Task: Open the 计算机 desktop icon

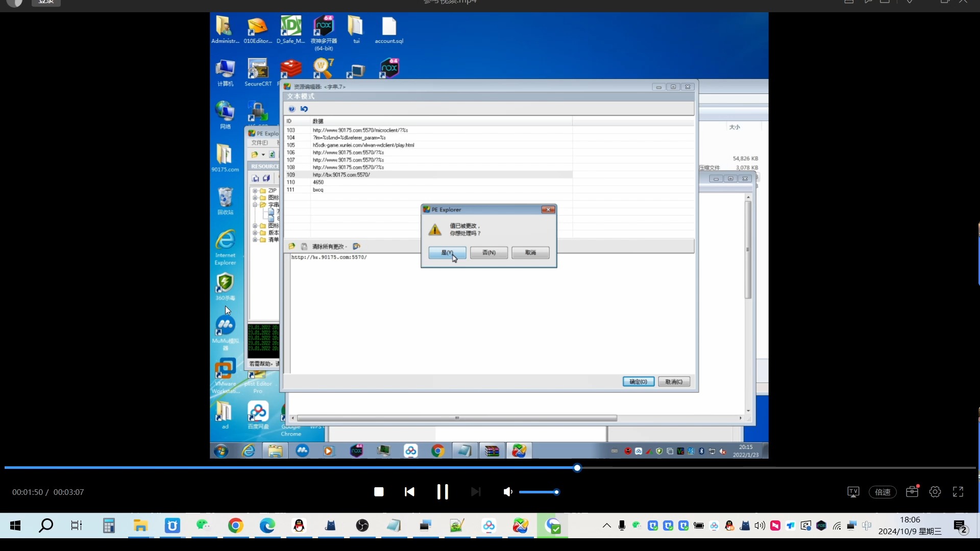Action: click(225, 72)
